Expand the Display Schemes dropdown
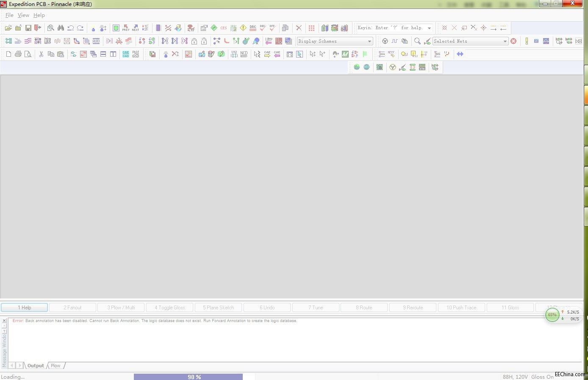588x380 pixels. (x=369, y=41)
